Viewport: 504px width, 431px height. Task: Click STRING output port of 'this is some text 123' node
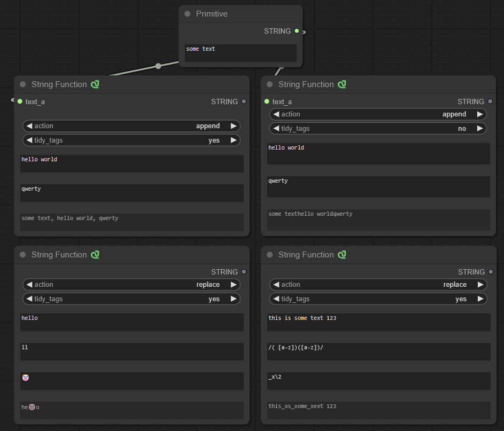[491, 272]
